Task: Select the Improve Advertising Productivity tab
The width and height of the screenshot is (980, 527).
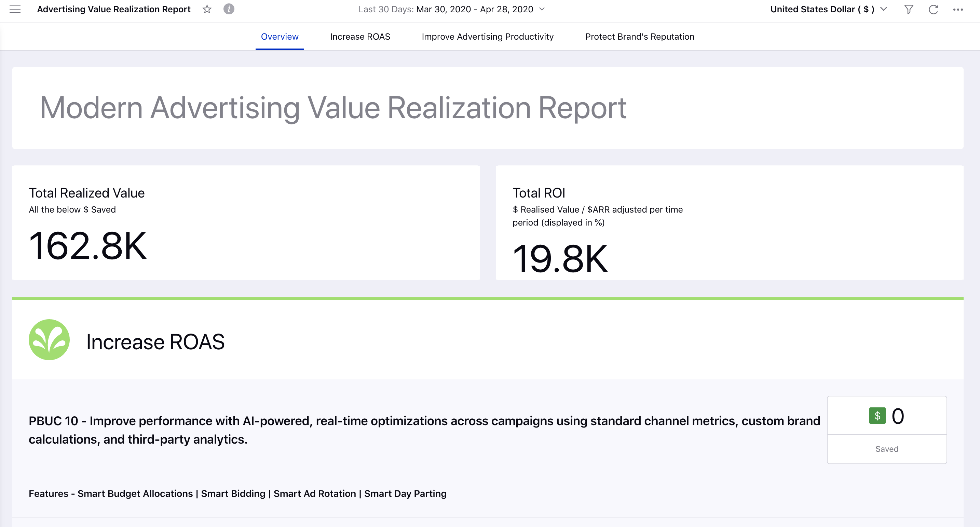Action: (487, 36)
